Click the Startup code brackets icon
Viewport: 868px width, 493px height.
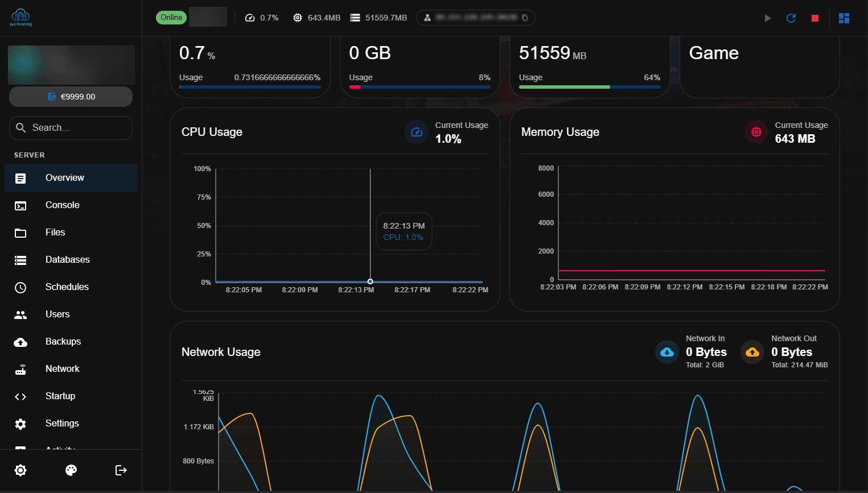click(20, 397)
